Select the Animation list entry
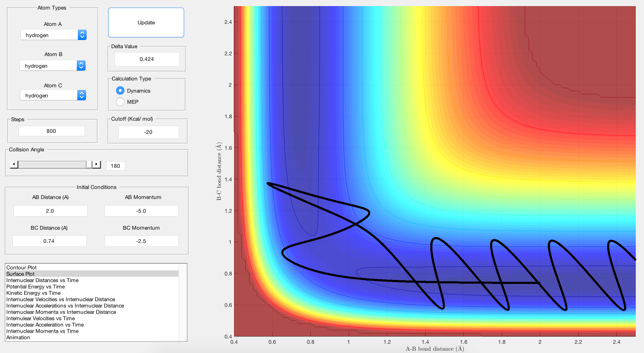The width and height of the screenshot is (644, 353). [18, 337]
